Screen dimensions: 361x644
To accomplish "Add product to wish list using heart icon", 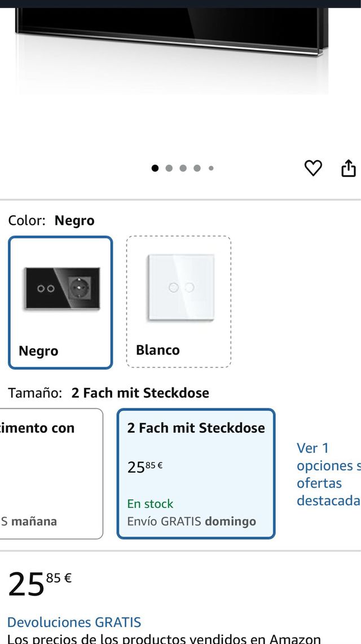I will pyautogui.click(x=314, y=168).
